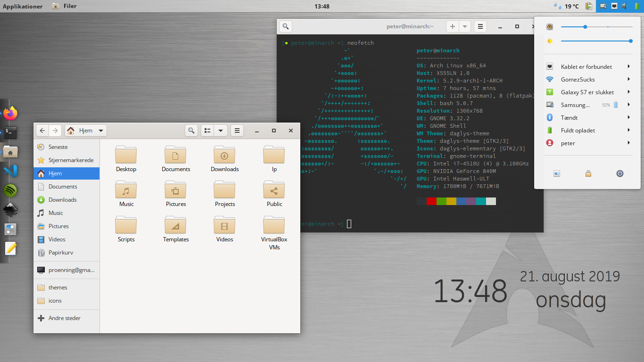The width and height of the screenshot is (644, 362).
Task: Open the Projects folder
Action: [x=225, y=194]
